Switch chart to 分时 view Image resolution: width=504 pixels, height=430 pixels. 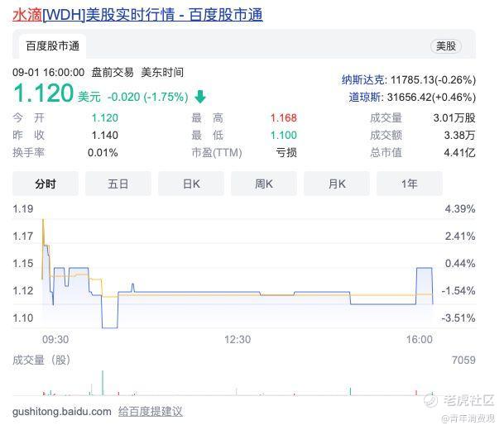point(46,184)
